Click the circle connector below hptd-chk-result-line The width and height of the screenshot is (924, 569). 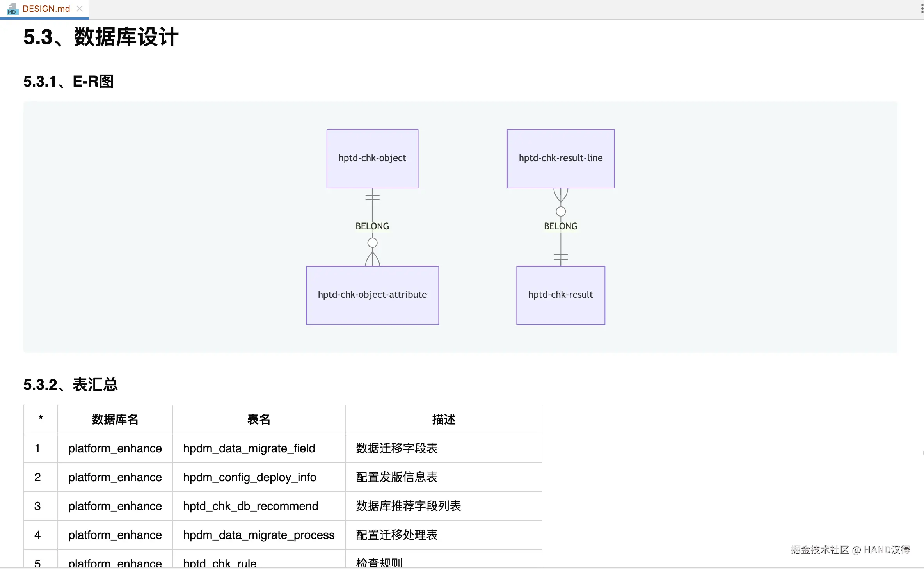pos(560,212)
